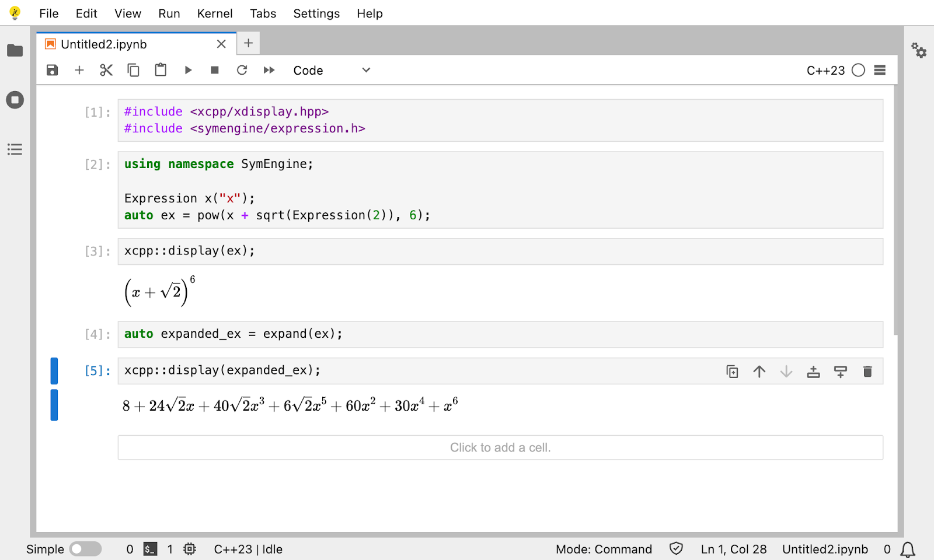Restart kernel and run all cells
Image resolution: width=934 pixels, height=560 pixels.
coord(269,70)
